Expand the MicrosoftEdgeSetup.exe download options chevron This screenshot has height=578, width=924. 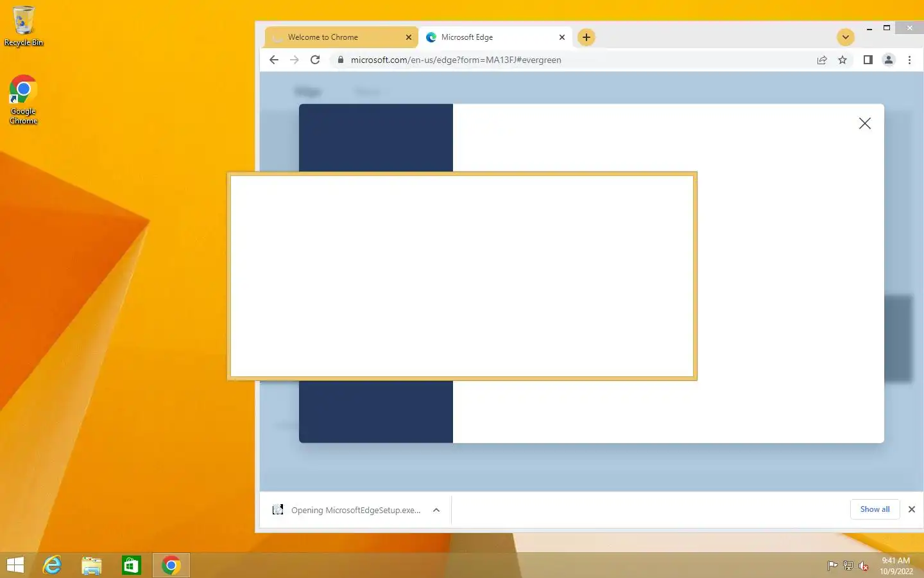(436, 510)
